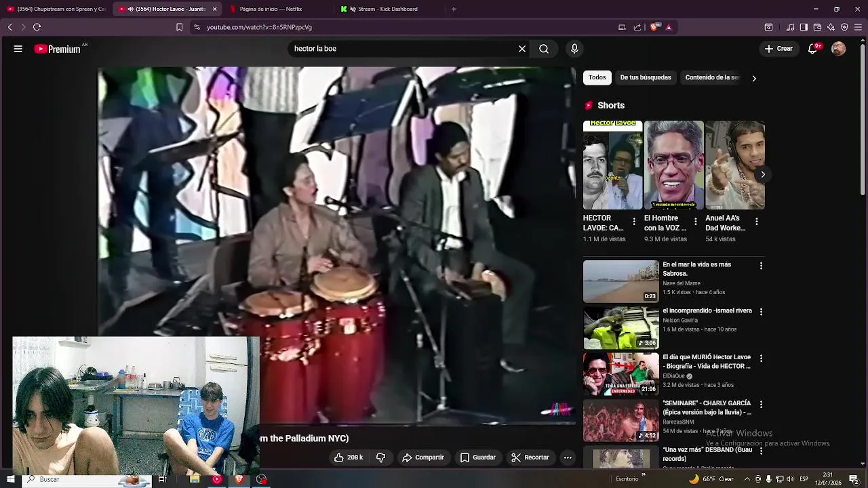Open the tab search toolbar icon
This screenshot has width=868, height=488.
point(768,27)
